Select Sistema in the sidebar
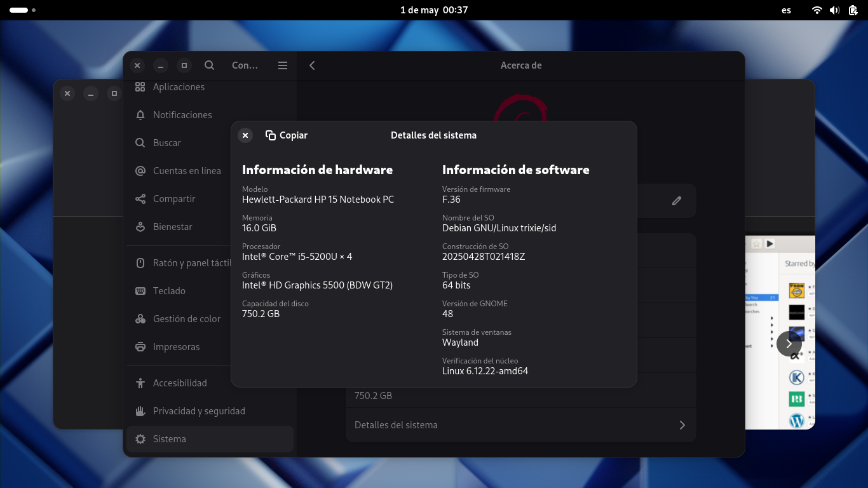This screenshot has width=868, height=488. [x=210, y=439]
